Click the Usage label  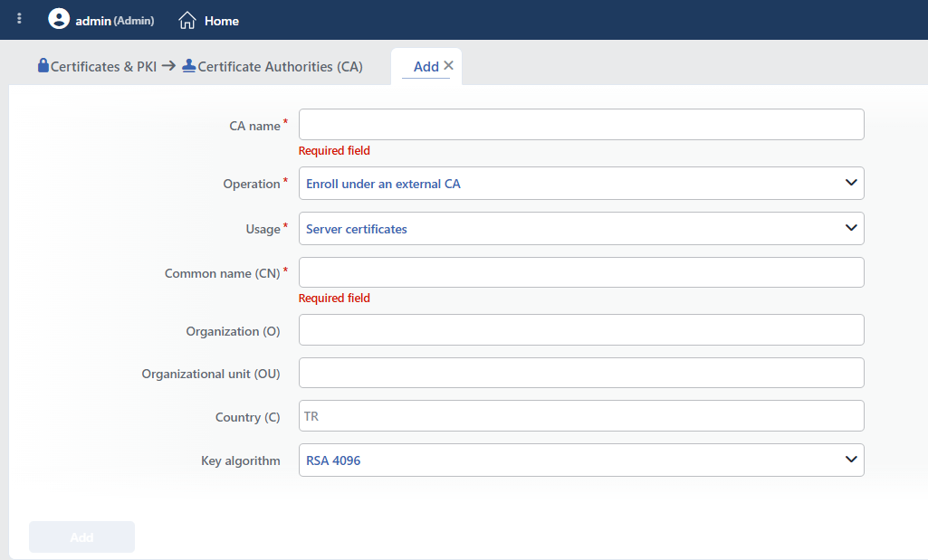[263, 229]
